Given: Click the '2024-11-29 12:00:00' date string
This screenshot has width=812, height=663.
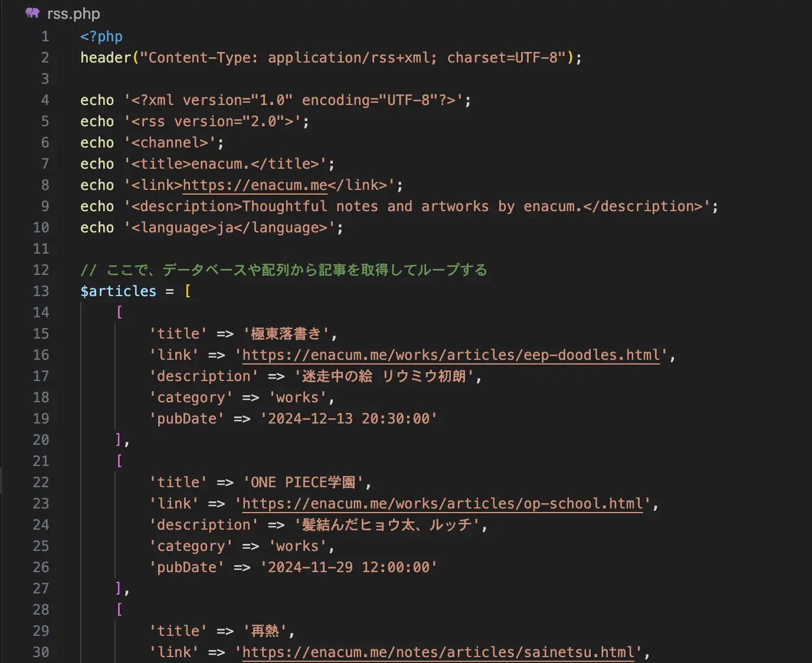Looking at the screenshot, I should click(348, 567).
